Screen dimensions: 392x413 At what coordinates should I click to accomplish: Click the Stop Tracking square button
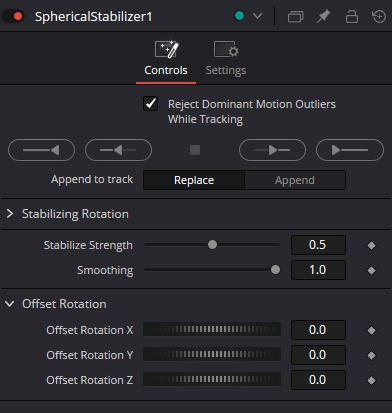(x=195, y=150)
